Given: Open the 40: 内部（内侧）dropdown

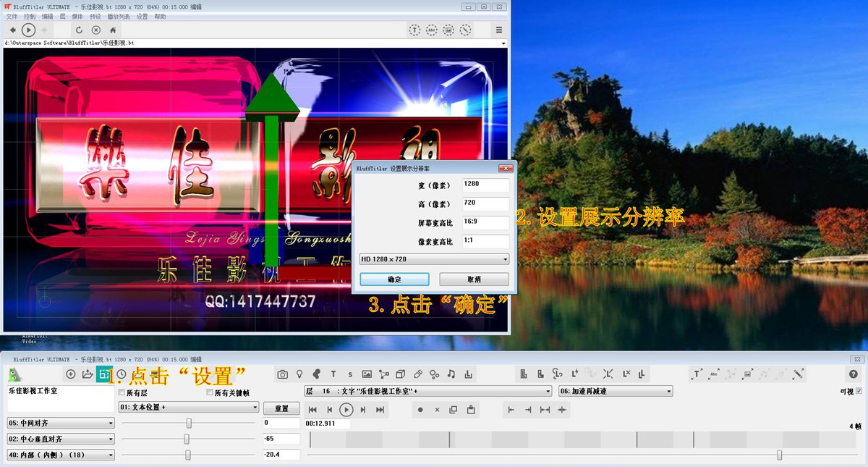Looking at the screenshot, I should (x=61, y=455).
